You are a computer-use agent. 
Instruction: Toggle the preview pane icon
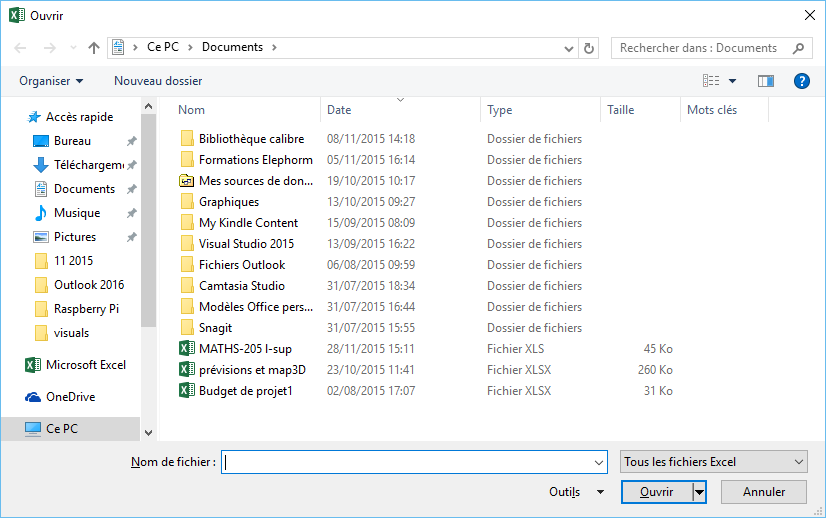click(766, 81)
